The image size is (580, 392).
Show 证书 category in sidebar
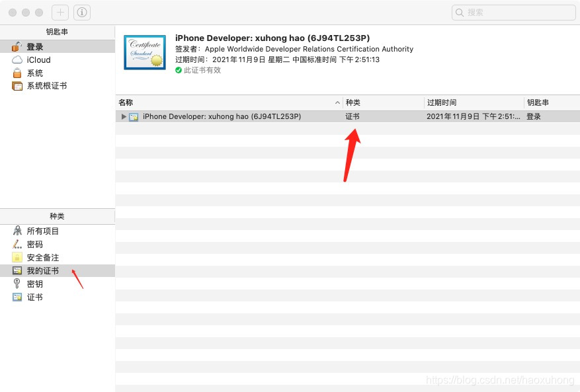pos(58,297)
